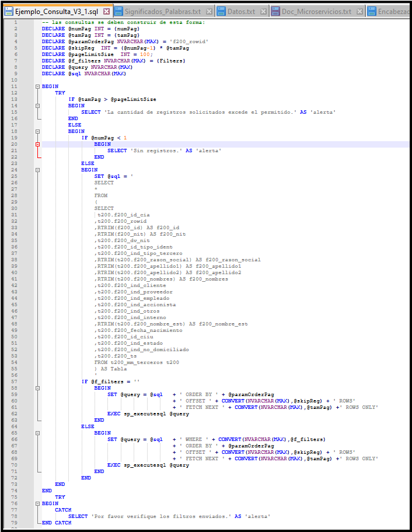Open the Datos.txt tab
Image resolution: width=412 pixels, height=532 pixels.
point(240,12)
